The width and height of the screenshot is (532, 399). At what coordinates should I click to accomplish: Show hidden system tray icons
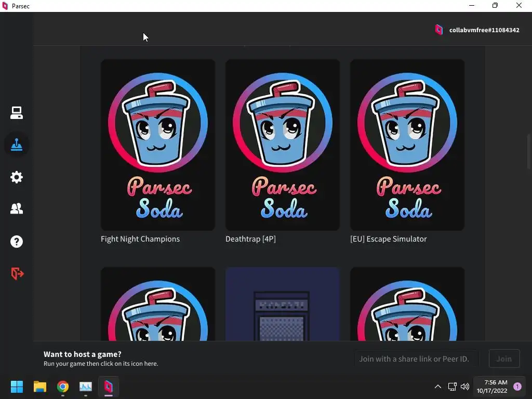point(438,387)
